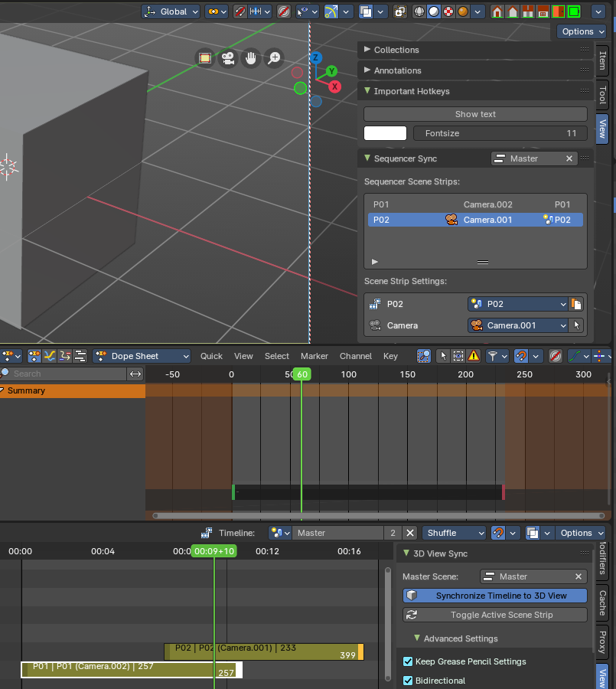Select the P01 scene strip row
Screen dimensions: 616x689
[x=475, y=204]
